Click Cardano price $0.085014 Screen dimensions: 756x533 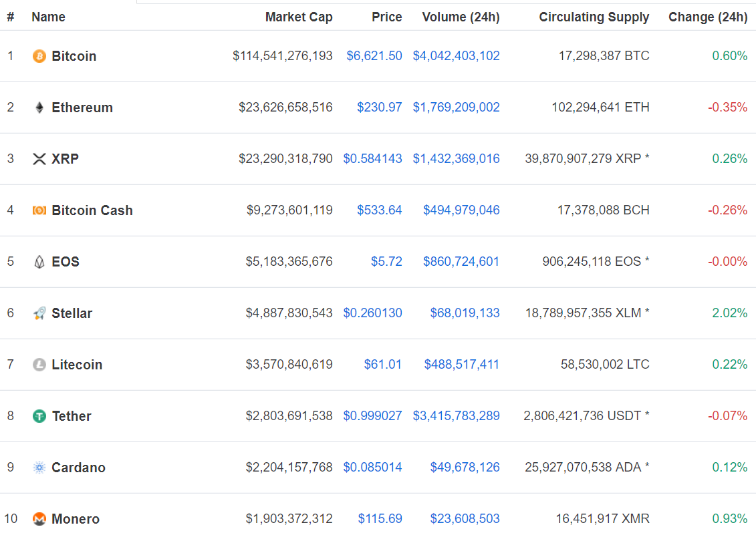(373, 468)
